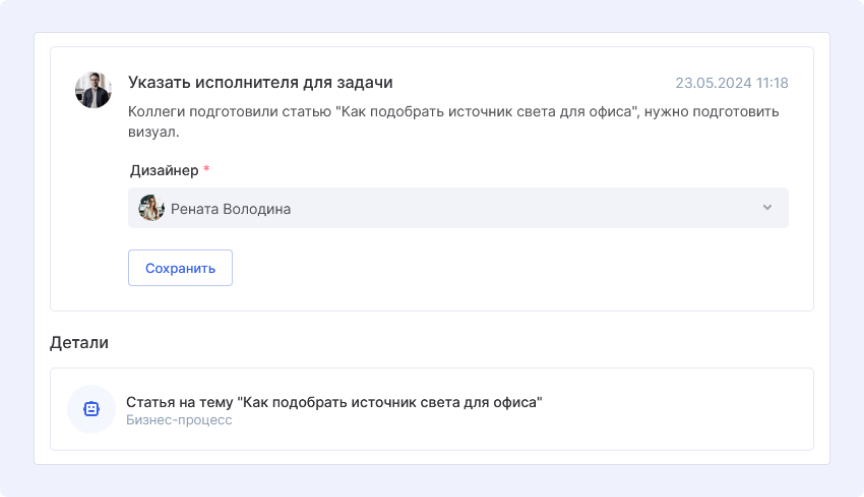Open the Дизайнер selection field
Viewport: 864px width, 497px height.
pos(458,208)
